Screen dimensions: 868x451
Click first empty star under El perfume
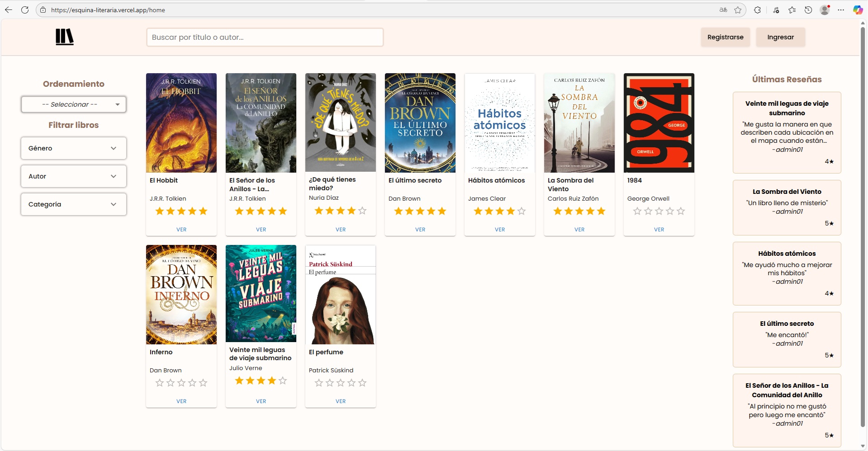click(x=319, y=383)
